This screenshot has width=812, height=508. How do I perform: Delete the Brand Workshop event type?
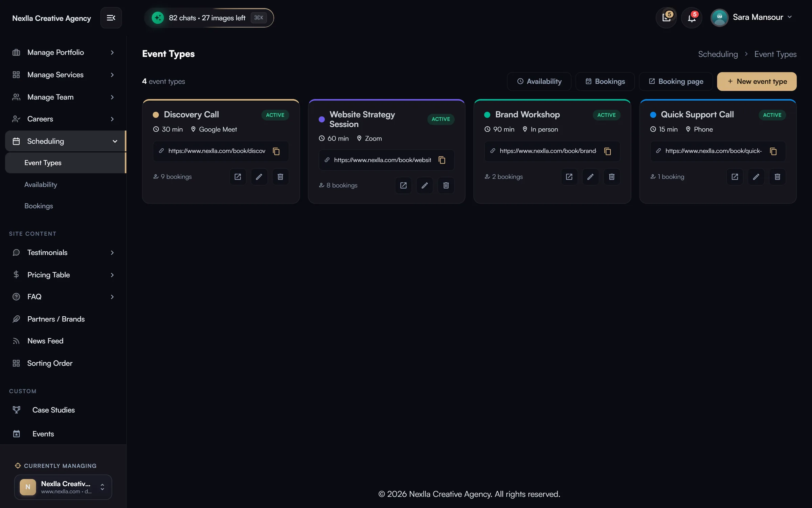point(612,177)
